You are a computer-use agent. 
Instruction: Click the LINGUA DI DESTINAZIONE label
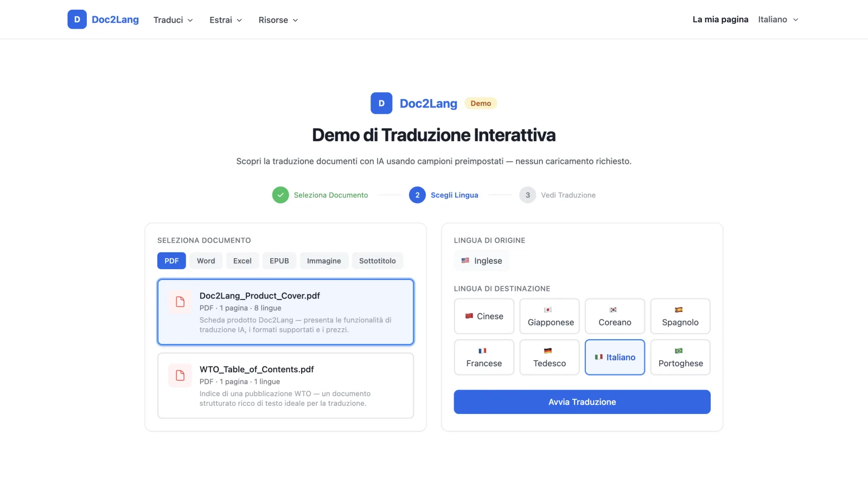tap(502, 289)
